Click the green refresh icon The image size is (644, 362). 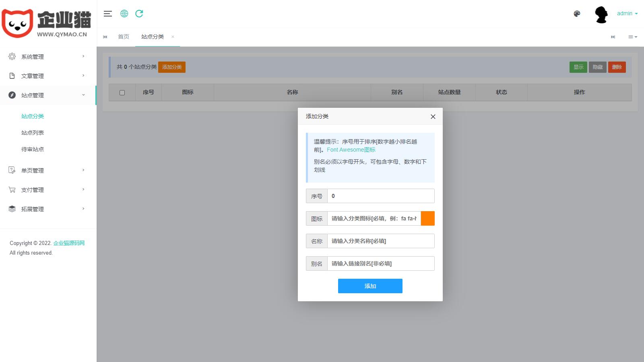139,14
